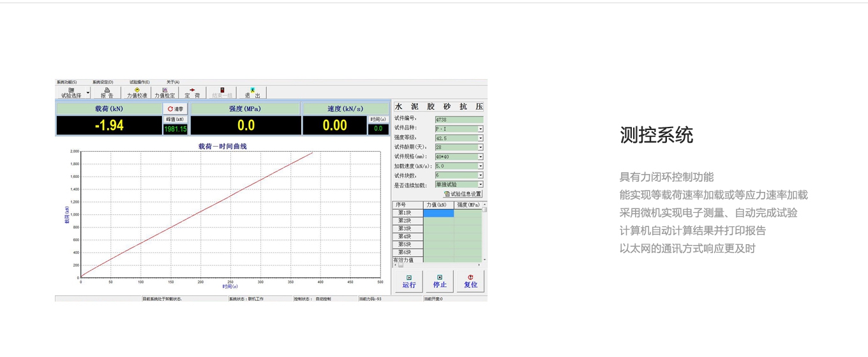
Task: Click the 退出 exit toolbar icon
Action: point(252,93)
